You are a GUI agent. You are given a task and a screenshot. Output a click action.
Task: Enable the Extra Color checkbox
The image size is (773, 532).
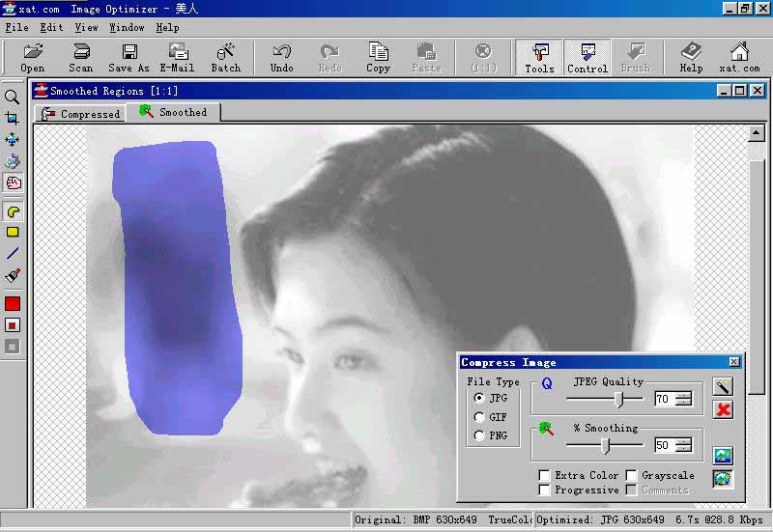[x=544, y=475]
